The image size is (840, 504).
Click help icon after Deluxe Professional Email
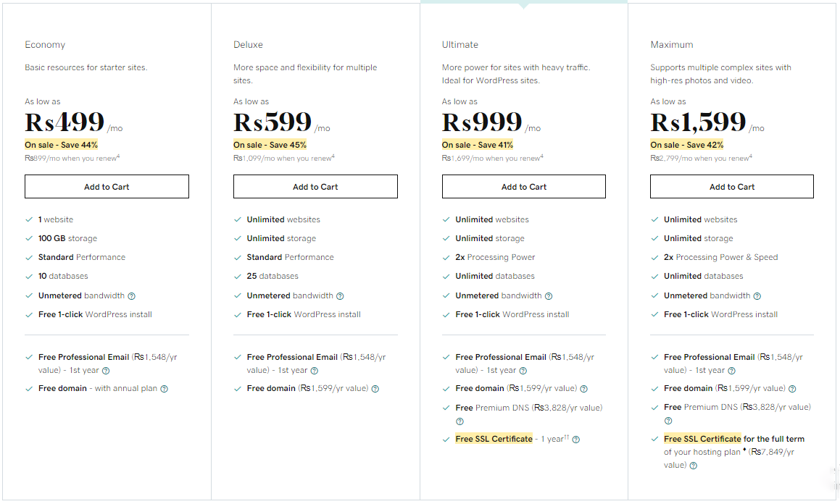[x=315, y=371]
